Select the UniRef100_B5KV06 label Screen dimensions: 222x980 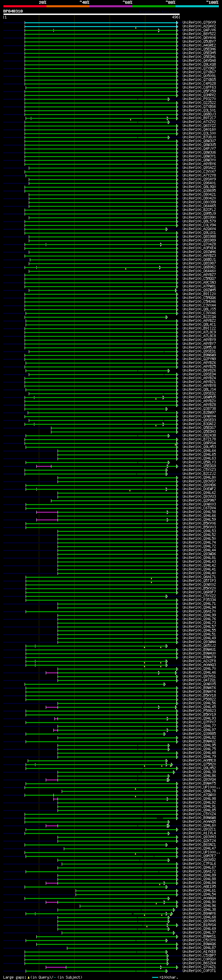[199, 523]
